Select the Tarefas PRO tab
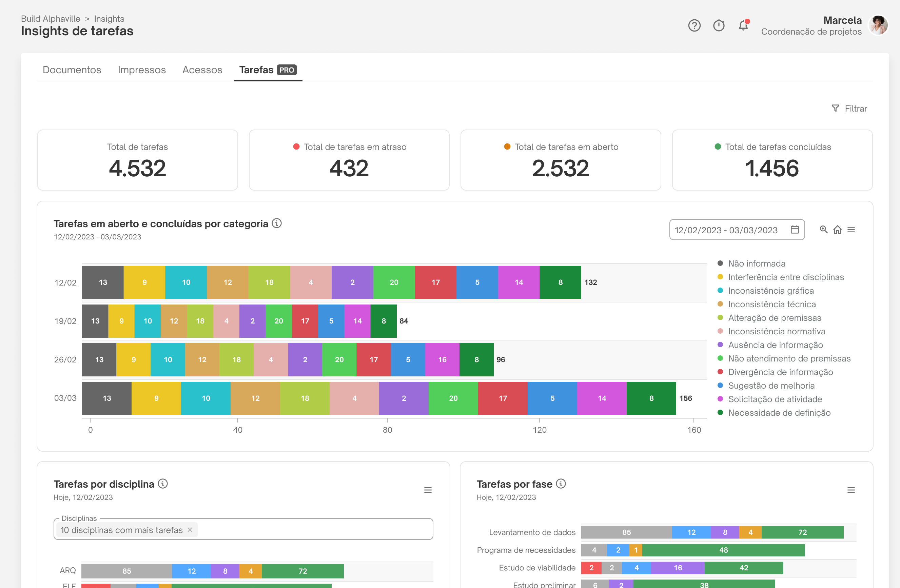The height and width of the screenshot is (588, 900). [x=268, y=70]
